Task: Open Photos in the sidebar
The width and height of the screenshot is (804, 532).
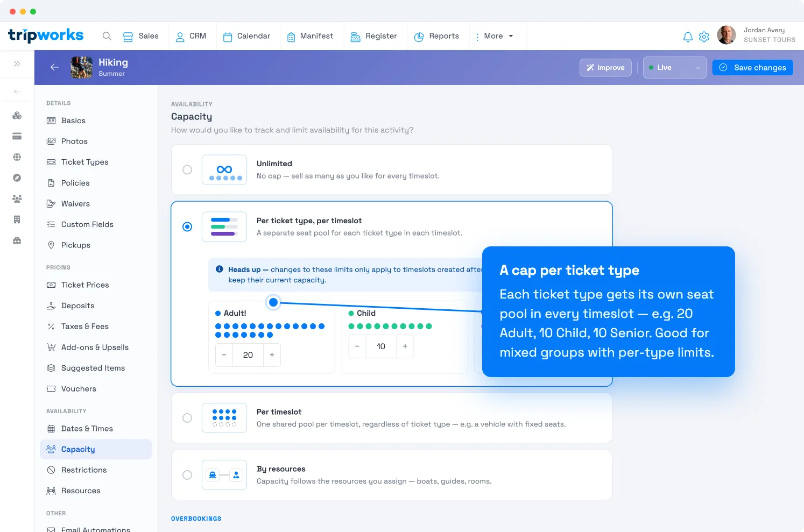Action: click(x=96, y=141)
